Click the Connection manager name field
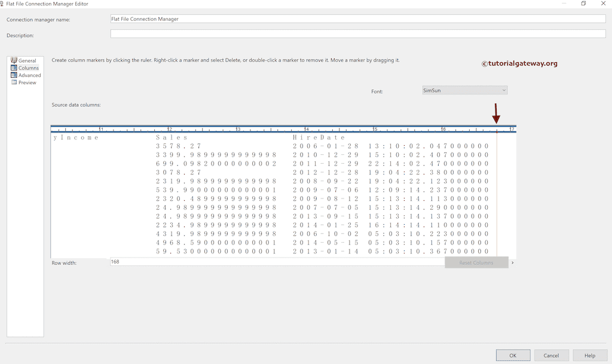The image size is (612, 364). point(358,19)
